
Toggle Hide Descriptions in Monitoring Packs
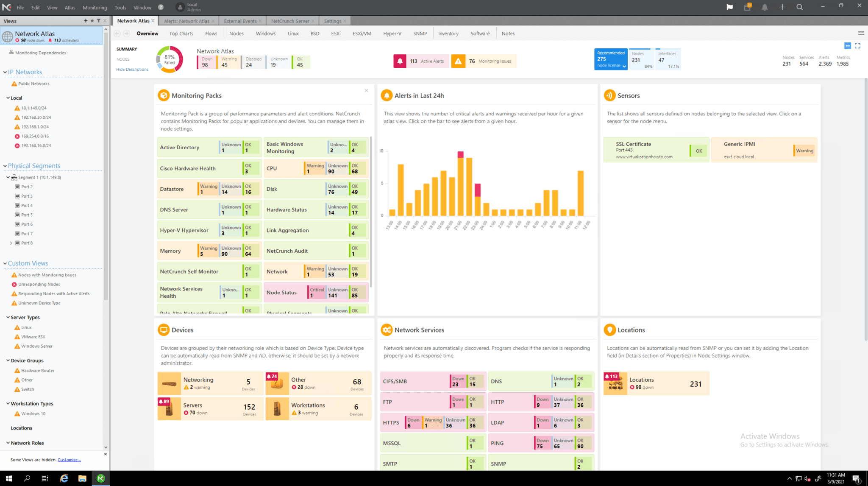pyautogui.click(x=132, y=69)
